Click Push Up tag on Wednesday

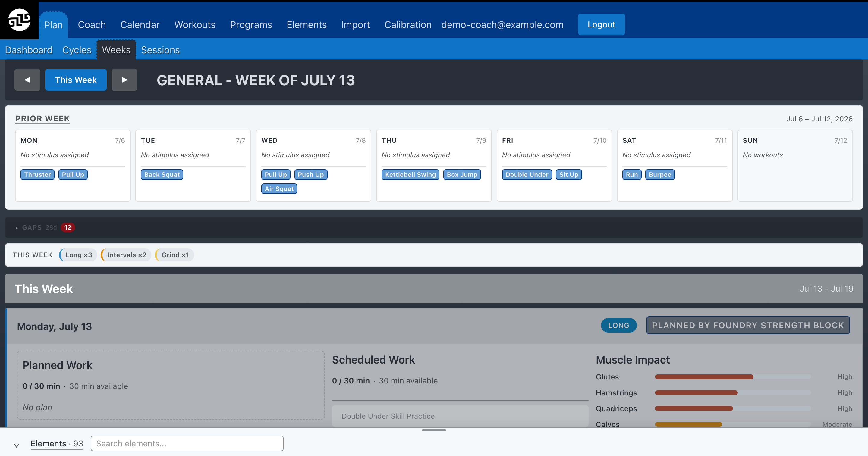(311, 174)
